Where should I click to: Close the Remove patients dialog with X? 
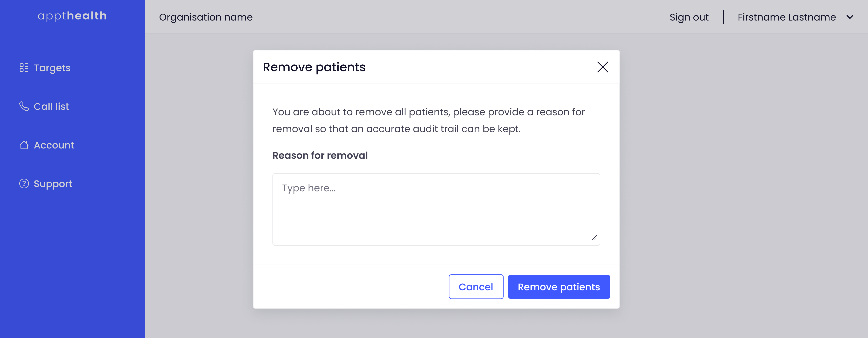coord(603,67)
